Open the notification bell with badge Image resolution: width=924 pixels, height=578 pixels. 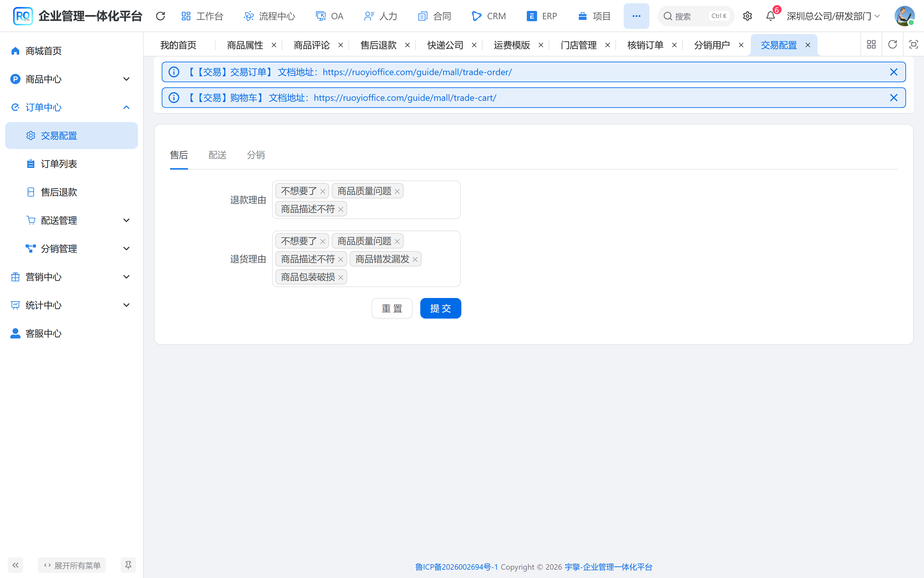771,16
